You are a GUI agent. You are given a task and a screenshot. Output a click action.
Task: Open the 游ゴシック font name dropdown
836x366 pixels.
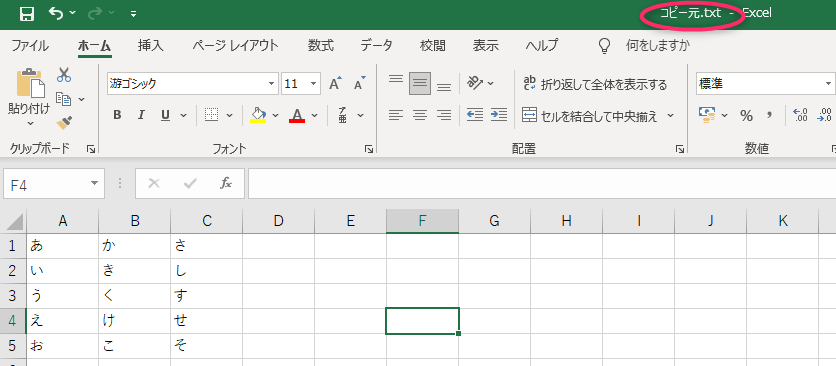[x=272, y=84]
